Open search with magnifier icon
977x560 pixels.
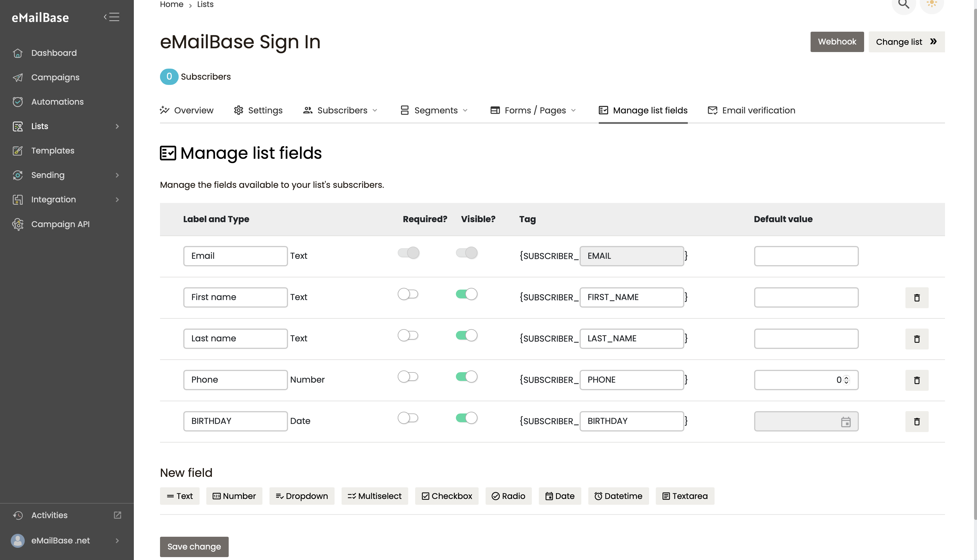(x=903, y=4)
